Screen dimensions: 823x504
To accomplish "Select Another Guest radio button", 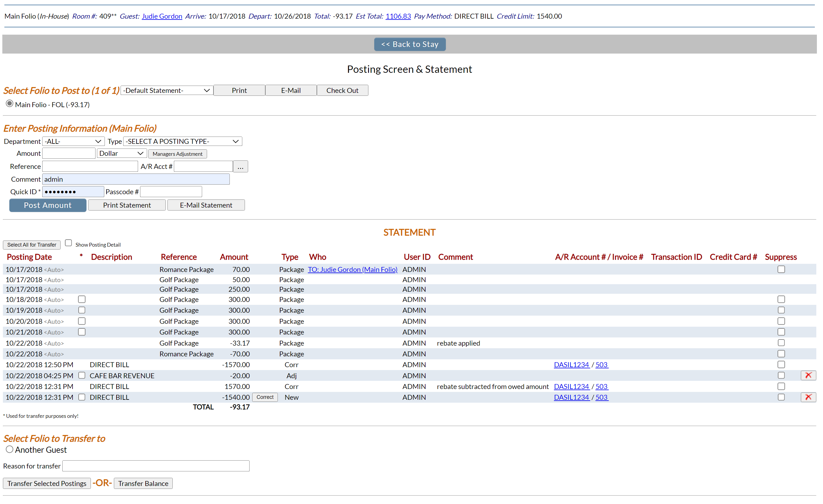I will click(x=9, y=450).
